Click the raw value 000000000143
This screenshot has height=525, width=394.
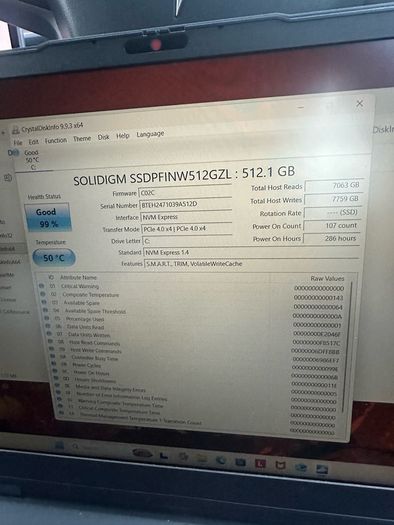pyautogui.click(x=318, y=297)
